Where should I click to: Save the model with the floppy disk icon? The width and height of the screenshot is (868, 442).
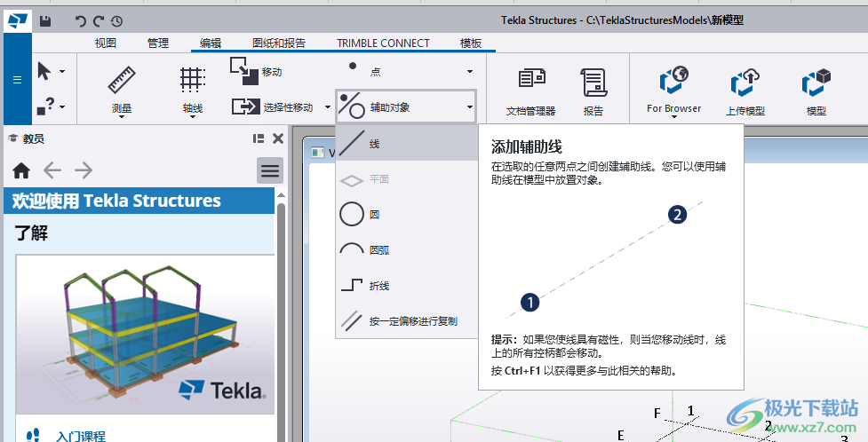point(45,21)
